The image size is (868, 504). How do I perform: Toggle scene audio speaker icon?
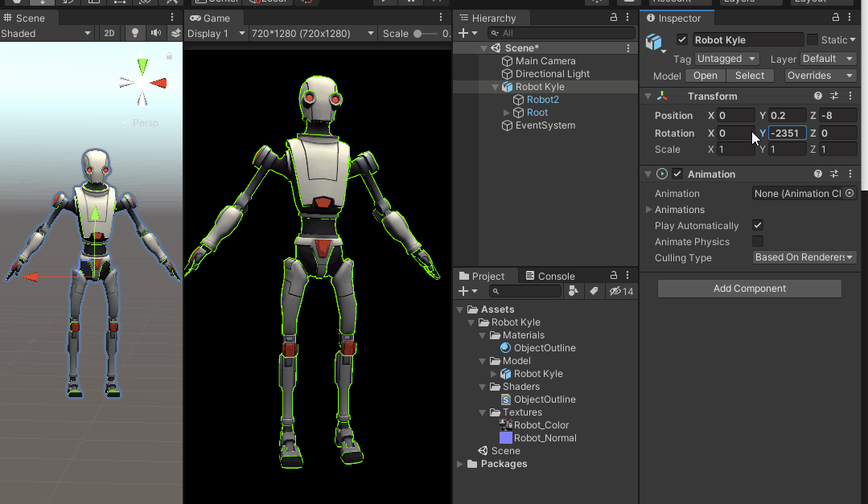click(155, 33)
